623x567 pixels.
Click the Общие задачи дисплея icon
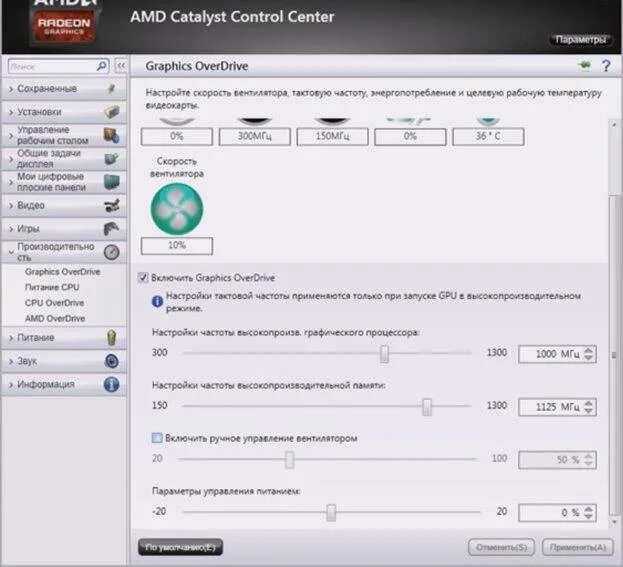tap(112, 159)
